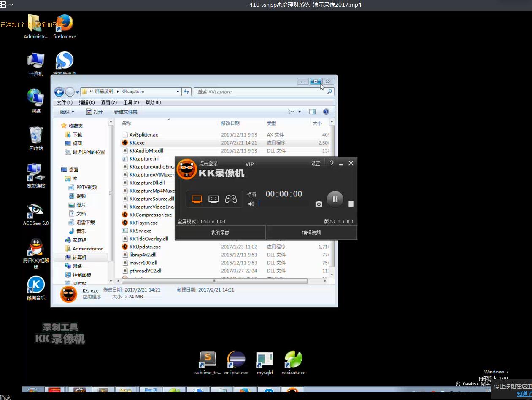Open KK recorder help question mark

tap(332, 164)
